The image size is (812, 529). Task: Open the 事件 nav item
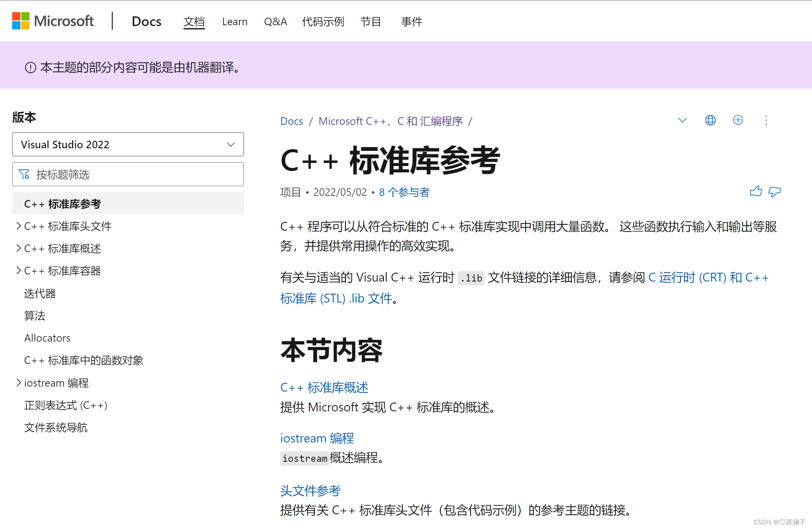(x=411, y=22)
